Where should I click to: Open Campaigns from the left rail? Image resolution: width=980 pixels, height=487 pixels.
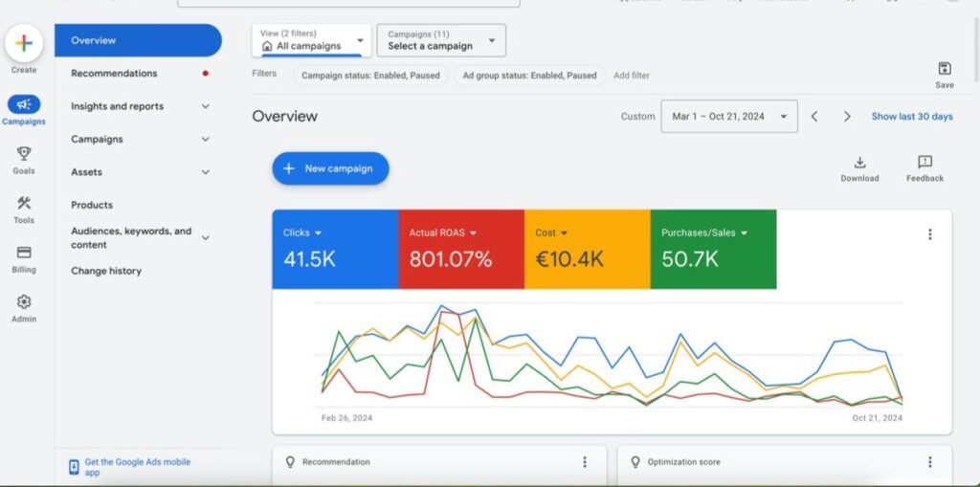click(24, 110)
